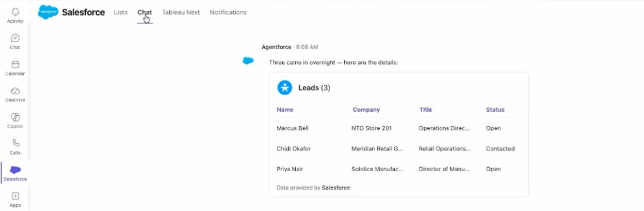644x211 pixels.
Task: Click the Open status for Marcus Bell
Action: (x=493, y=128)
